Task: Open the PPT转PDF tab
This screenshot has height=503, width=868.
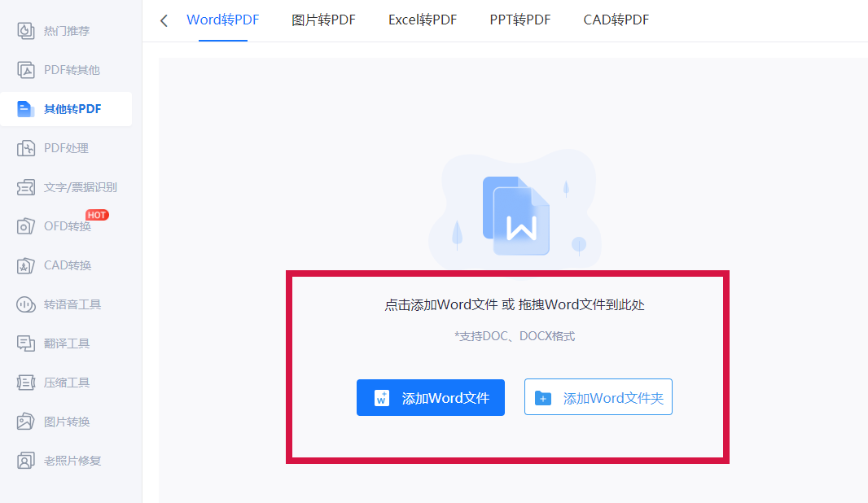Action: pos(519,20)
